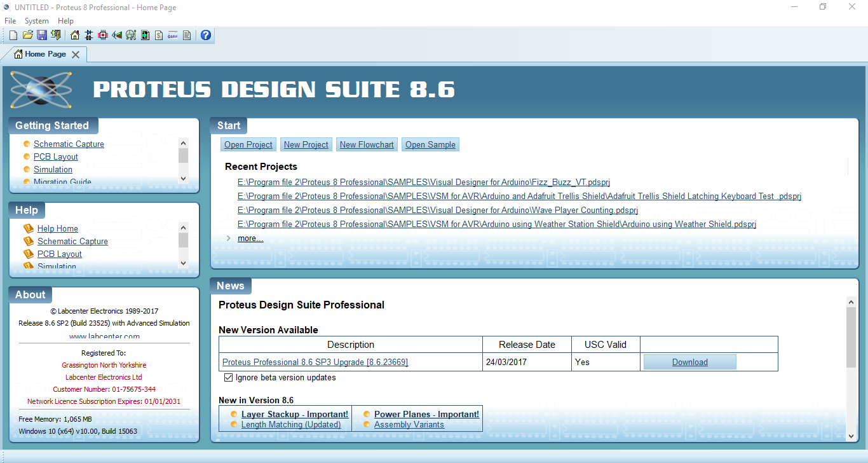
Task: Launch the 3D Visualizer toolbar icon
Action: (117, 35)
